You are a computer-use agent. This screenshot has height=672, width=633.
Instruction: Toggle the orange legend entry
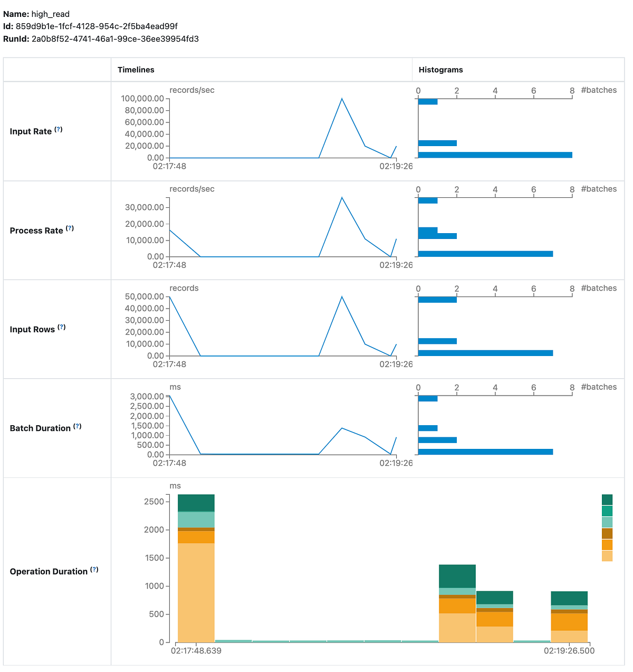click(x=607, y=545)
